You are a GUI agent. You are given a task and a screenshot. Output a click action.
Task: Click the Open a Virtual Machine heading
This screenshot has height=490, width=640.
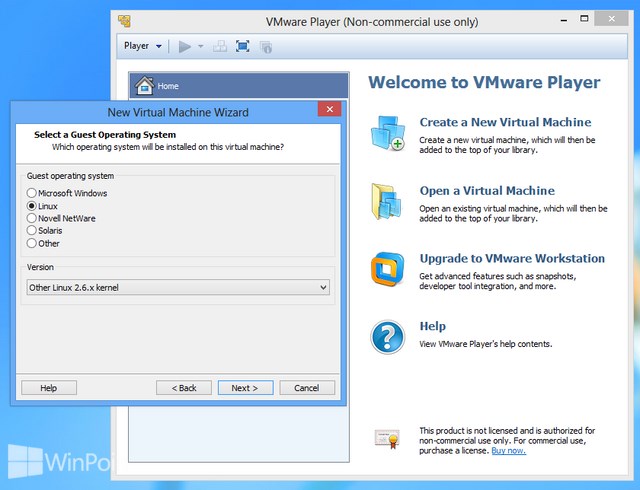[487, 191]
